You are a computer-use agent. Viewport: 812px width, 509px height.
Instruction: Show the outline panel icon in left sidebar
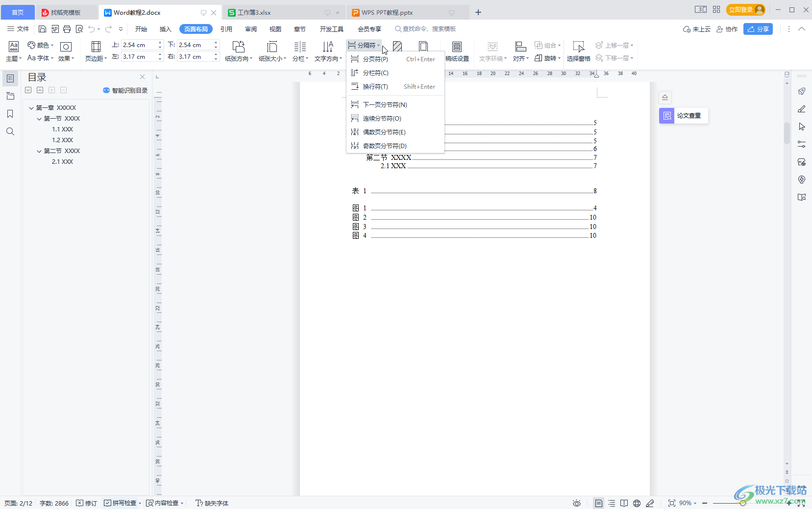10,78
